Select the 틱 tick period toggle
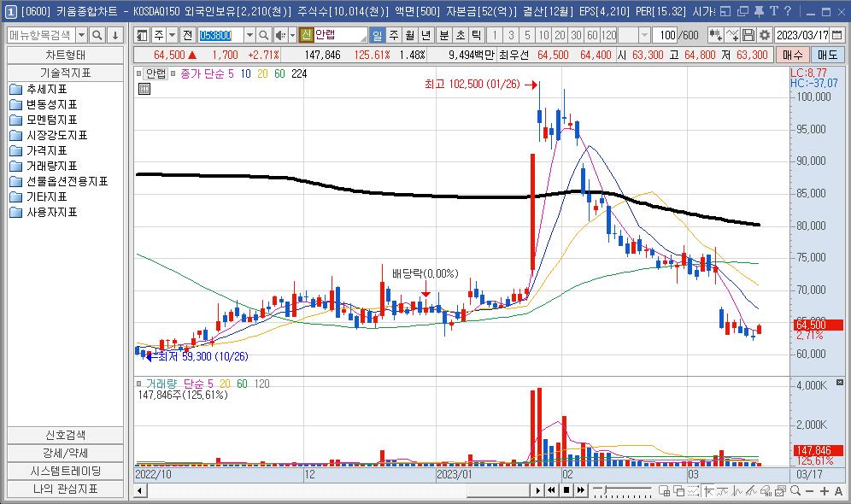The height and width of the screenshot is (504, 851). click(477, 35)
